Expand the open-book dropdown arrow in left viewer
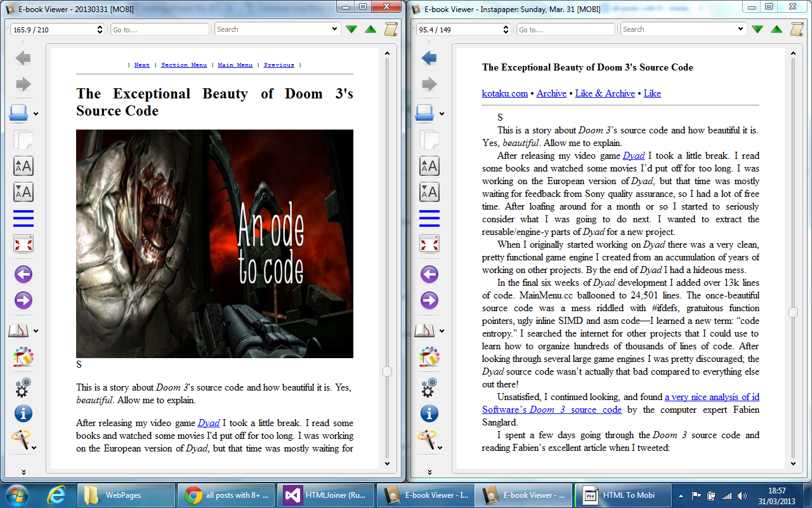812x508 pixels. [x=36, y=114]
